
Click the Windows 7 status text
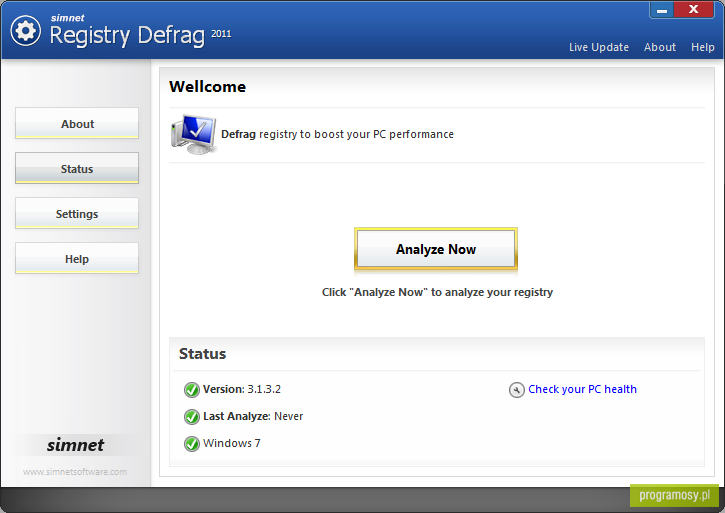coord(232,443)
